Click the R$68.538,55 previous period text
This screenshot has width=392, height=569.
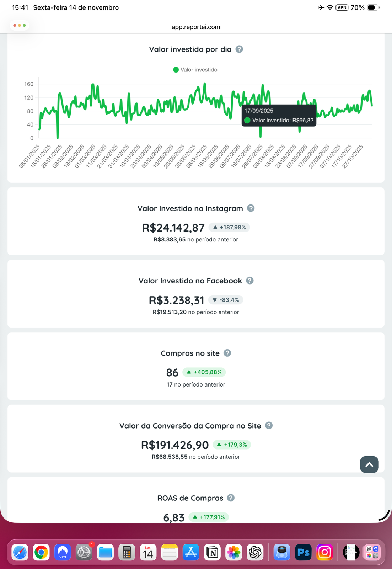196,457
